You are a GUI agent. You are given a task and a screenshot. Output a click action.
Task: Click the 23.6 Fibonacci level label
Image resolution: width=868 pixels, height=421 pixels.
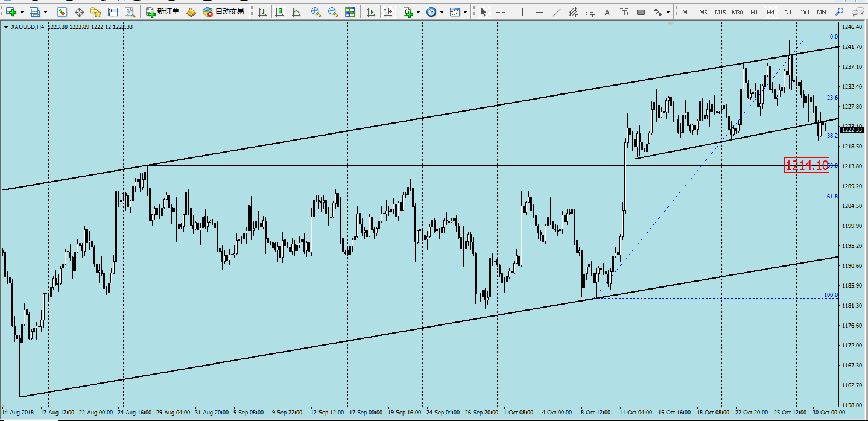pos(832,98)
